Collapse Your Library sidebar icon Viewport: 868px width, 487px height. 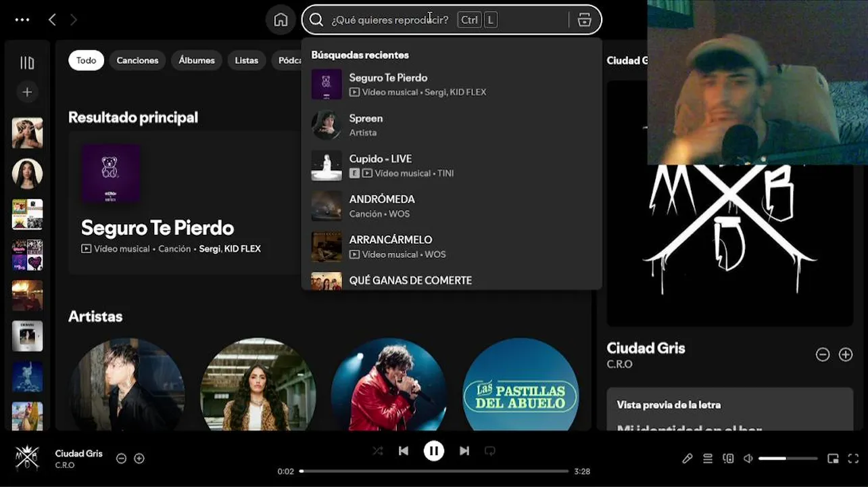click(27, 63)
